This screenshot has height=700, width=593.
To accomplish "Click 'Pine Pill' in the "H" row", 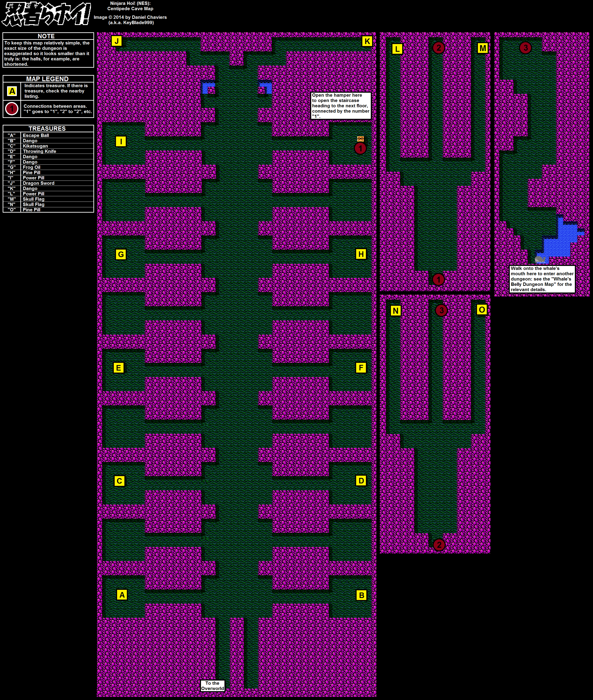I will pyautogui.click(x=32, y=173).
